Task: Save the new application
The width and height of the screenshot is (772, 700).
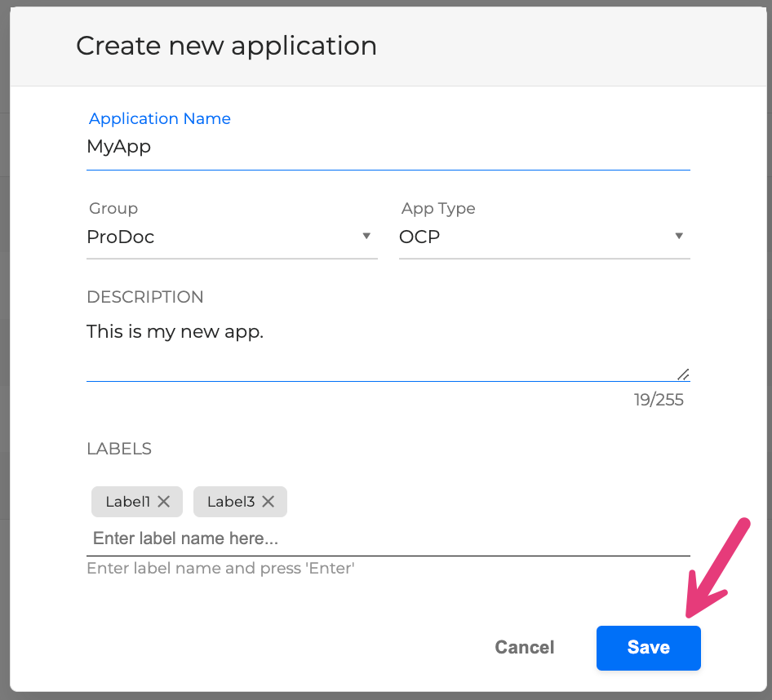Action: [x=648, y=648]
